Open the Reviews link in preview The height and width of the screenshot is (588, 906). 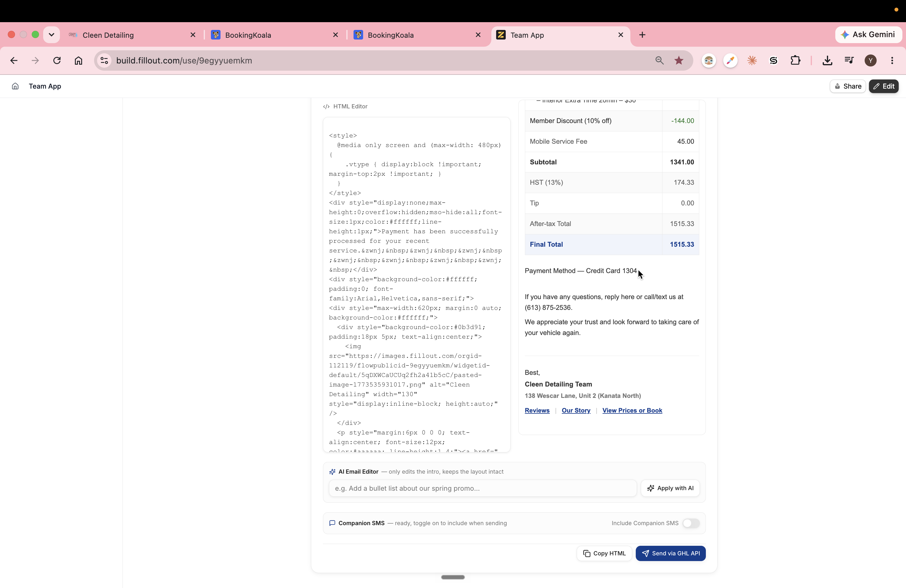pos(537,410)
